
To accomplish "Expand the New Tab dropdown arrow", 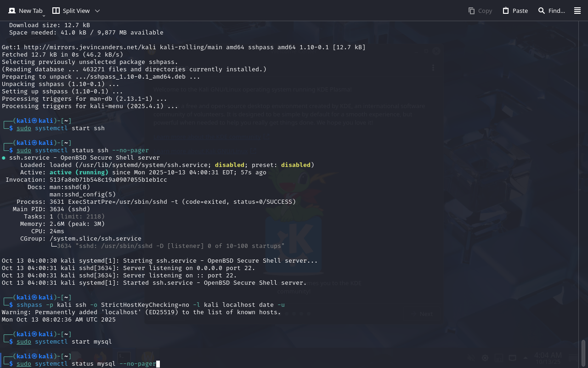I will [44, 16].
